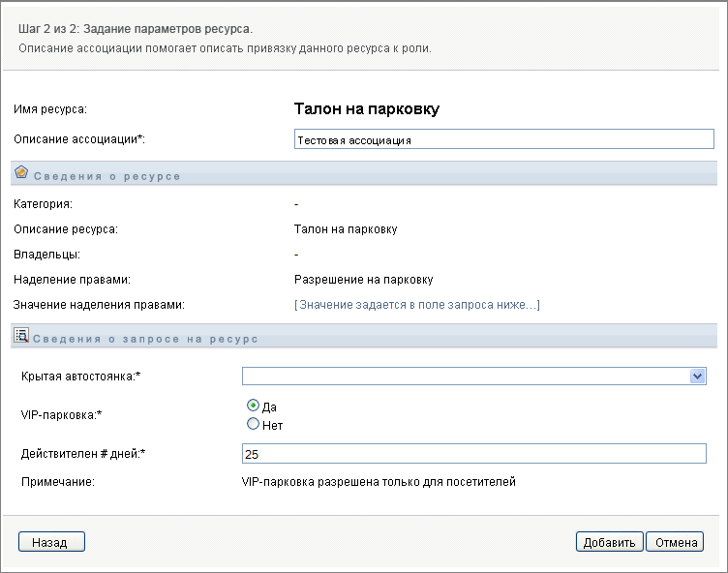Click the Описание ассоциации field label
This screenshot has height=573, width=728.
click(x=78, y=139)
